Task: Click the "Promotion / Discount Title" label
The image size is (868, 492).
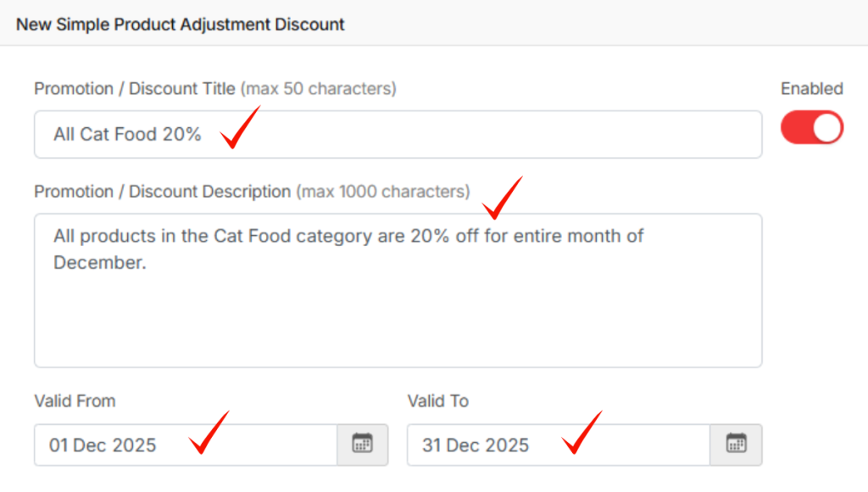Action: (135, 89)
